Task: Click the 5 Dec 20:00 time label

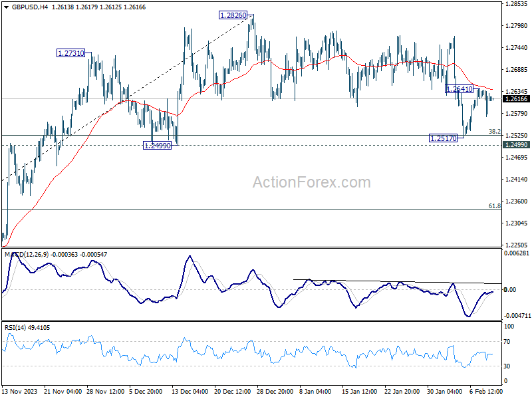Action: click(146, 392)
